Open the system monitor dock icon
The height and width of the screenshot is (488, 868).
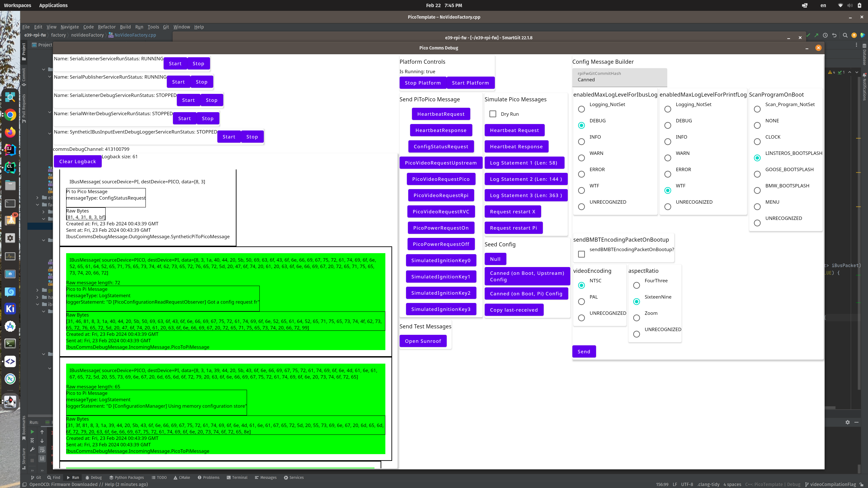coord(10,256)
